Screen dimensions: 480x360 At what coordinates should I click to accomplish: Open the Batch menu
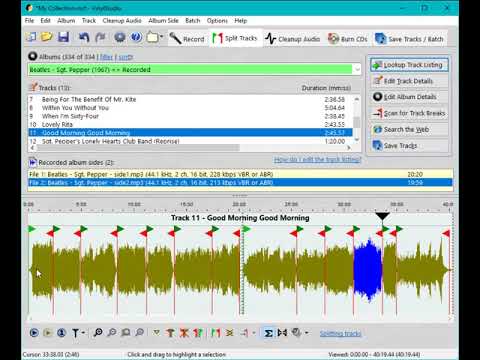(193, 21)
